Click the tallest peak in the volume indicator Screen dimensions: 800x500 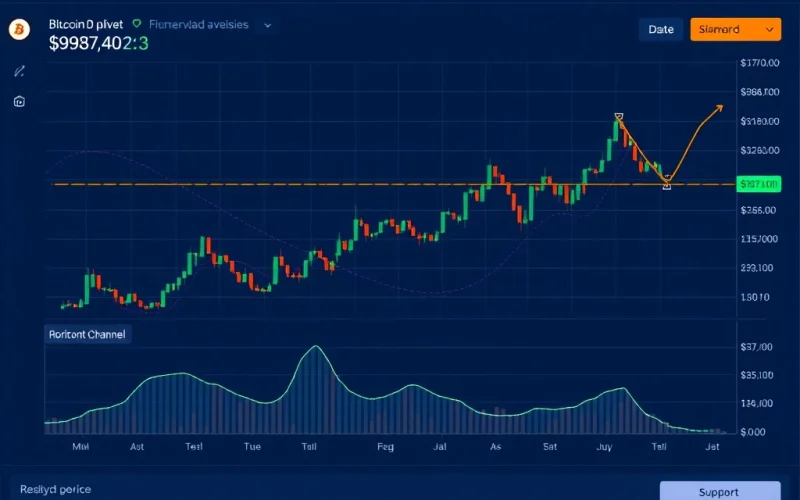pyautogui.click(x=316, y=347)
